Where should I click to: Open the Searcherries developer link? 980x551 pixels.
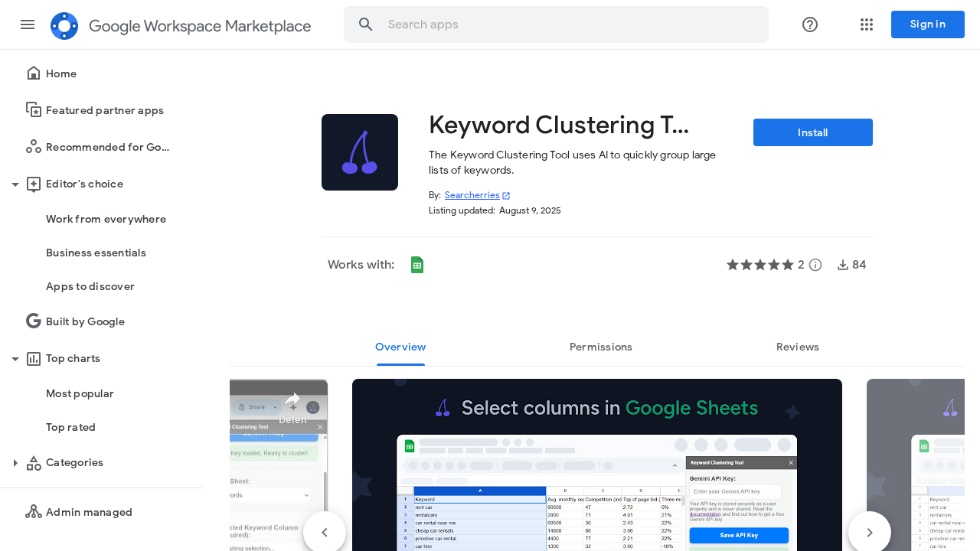tap(472, 195)
